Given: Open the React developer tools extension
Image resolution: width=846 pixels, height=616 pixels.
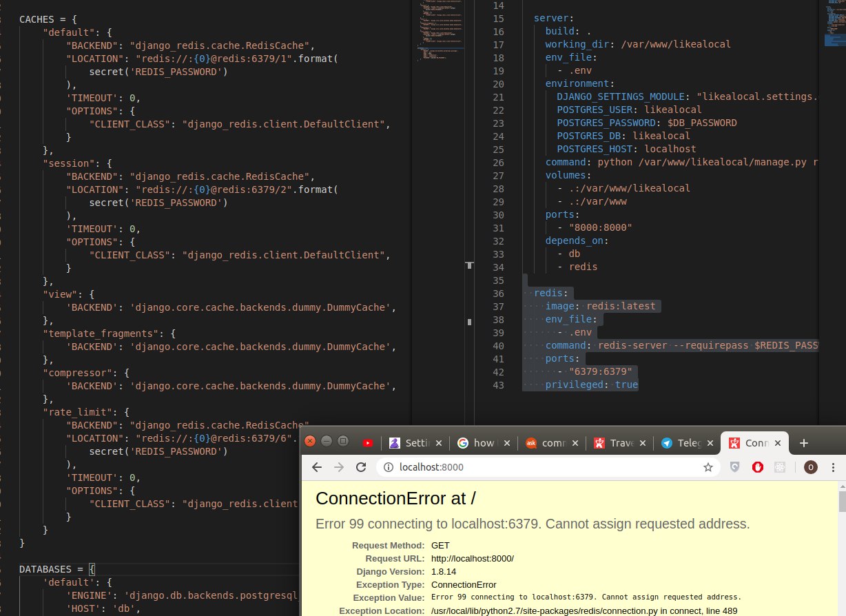Looking at the screenshot, I should 779,467.
